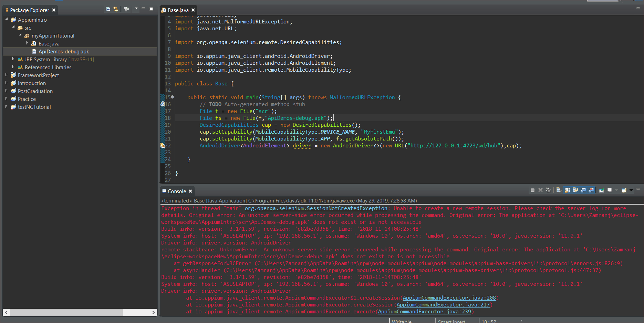Select ApiDemos-debug.apk in Package Explorer
Screen dimensions: 644x323
(x=63, y=51)
